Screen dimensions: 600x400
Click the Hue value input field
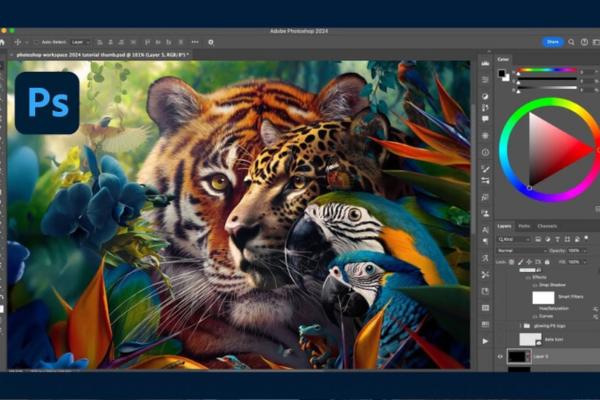click(587, 72)
